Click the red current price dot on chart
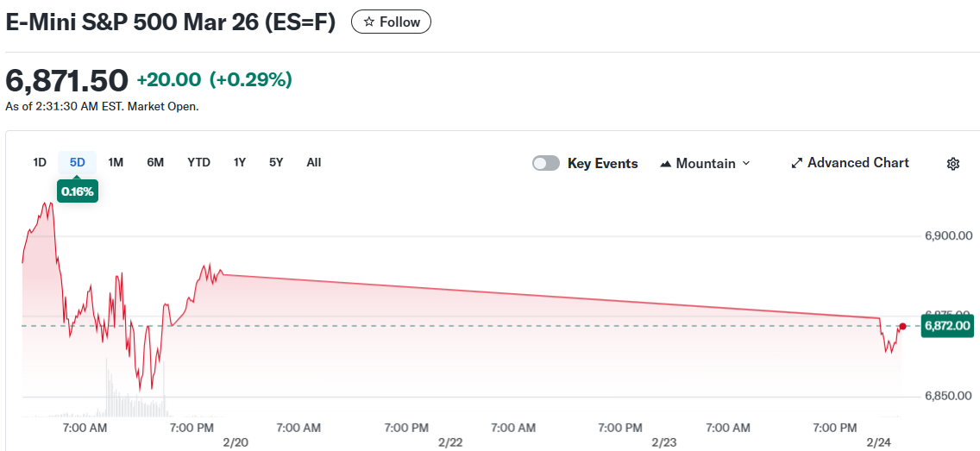 (902, 326)
